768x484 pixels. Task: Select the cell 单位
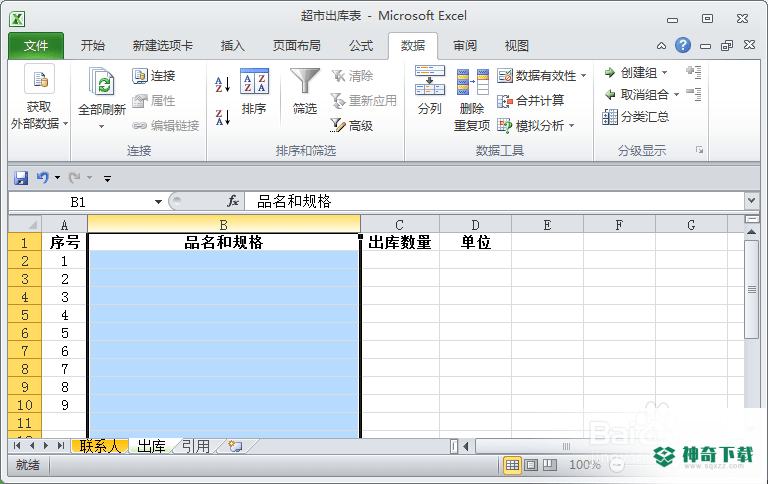(x=476, y=242)
